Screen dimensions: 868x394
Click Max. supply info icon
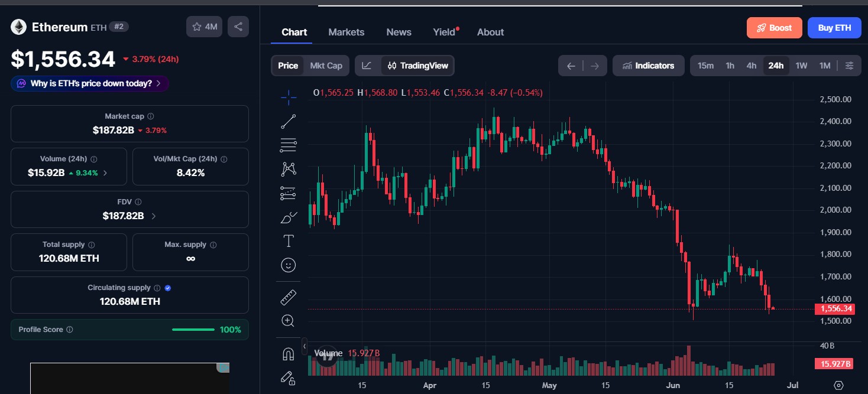(213, 245)
